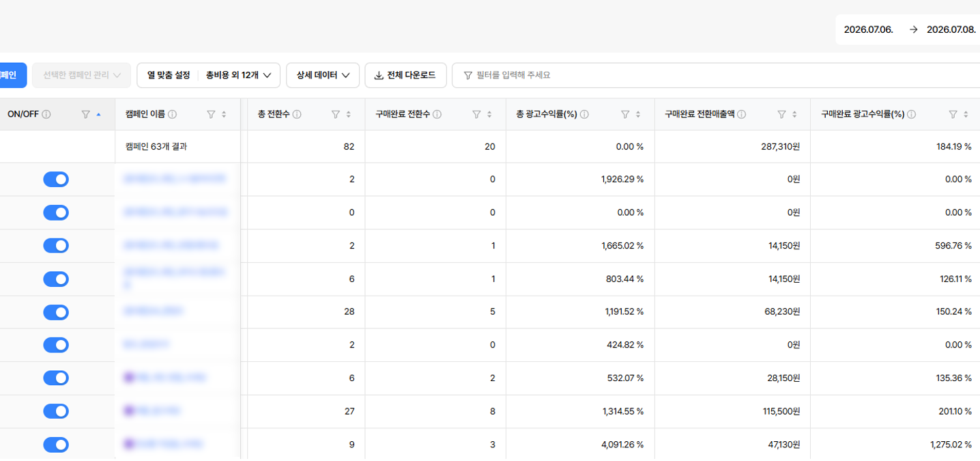Open end date 2026.07.08. picker
980x461 pixels.
[x=951, y=29]
